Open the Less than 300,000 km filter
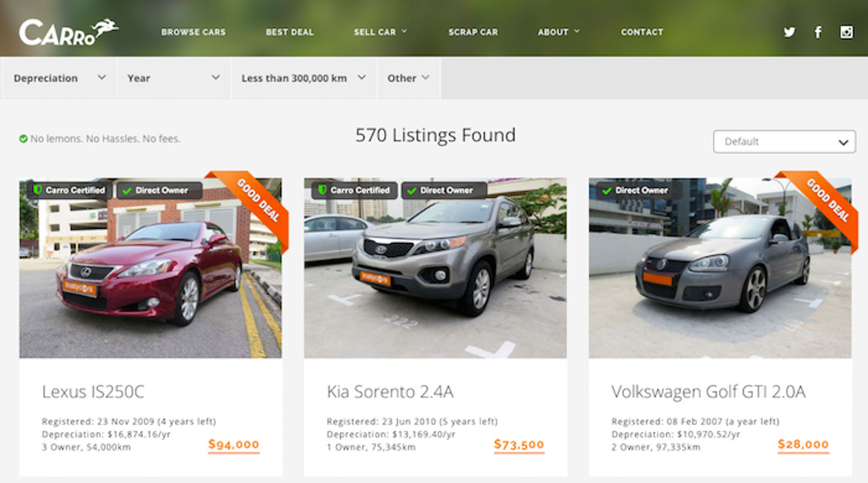Image resolution: width=868 pixels, height=483 pixels. tap(304, 78)
